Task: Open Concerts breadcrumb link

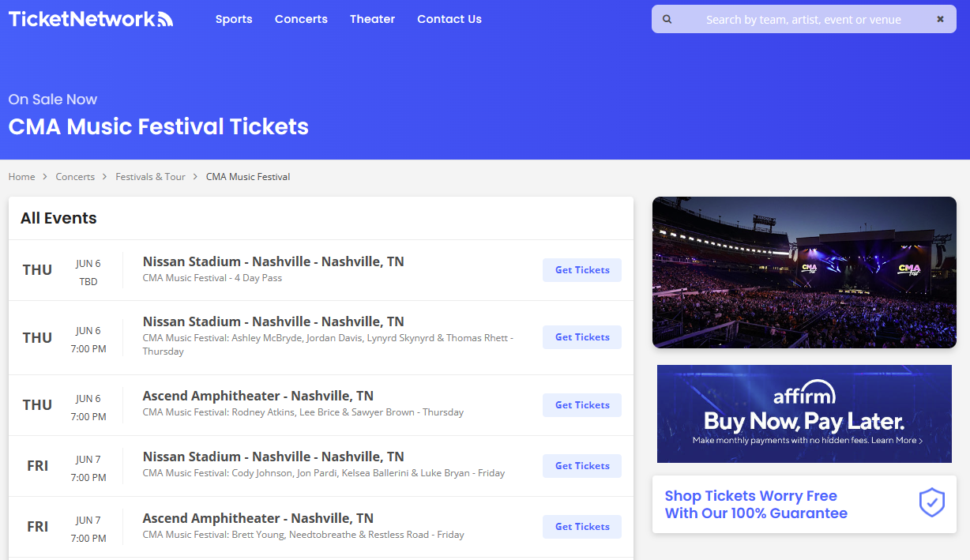Action: coord(75,177)
